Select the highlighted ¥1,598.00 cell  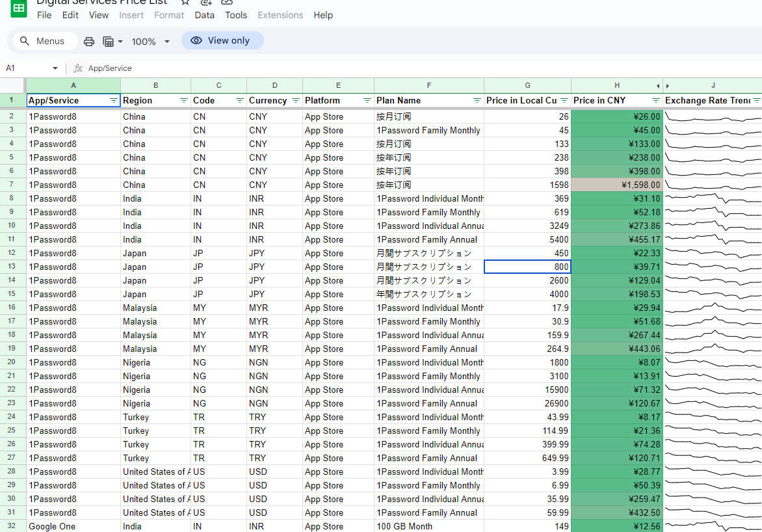(617, 185)
